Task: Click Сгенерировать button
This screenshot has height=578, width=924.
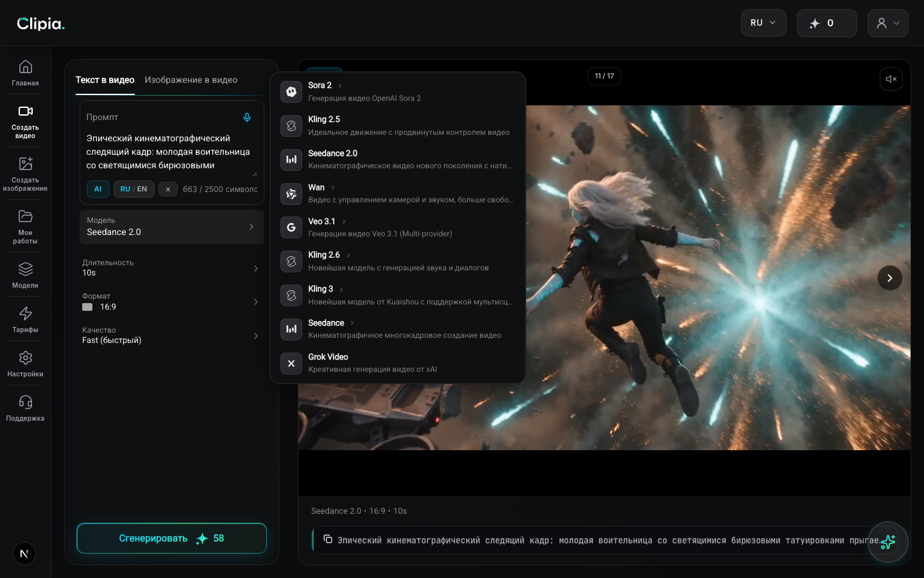Action: (172, 538)
